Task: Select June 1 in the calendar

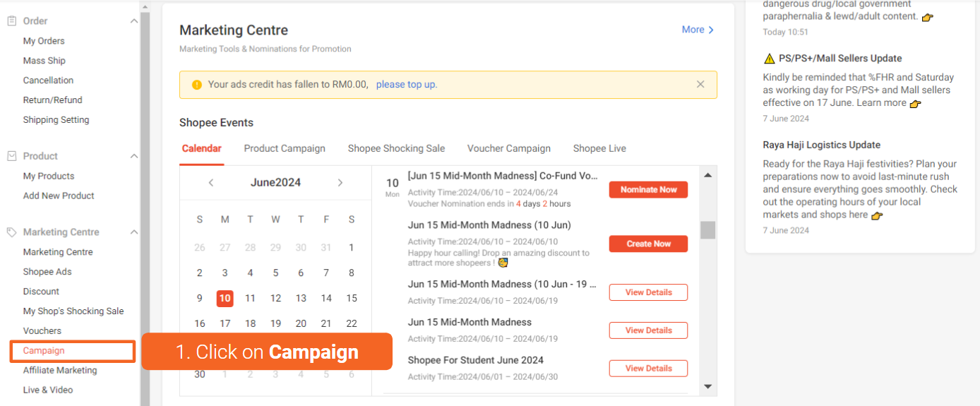Action: 352,248
